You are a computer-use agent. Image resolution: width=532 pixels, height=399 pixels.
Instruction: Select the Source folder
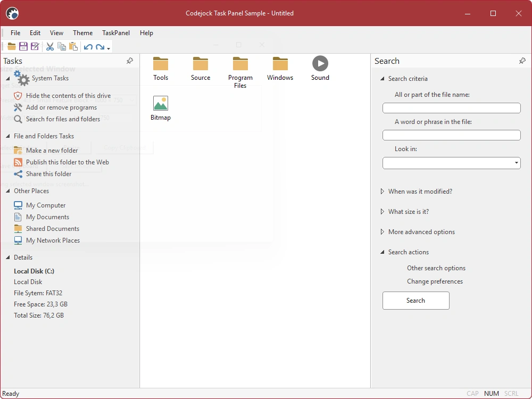pyautogui.click(x=201, y=69)
